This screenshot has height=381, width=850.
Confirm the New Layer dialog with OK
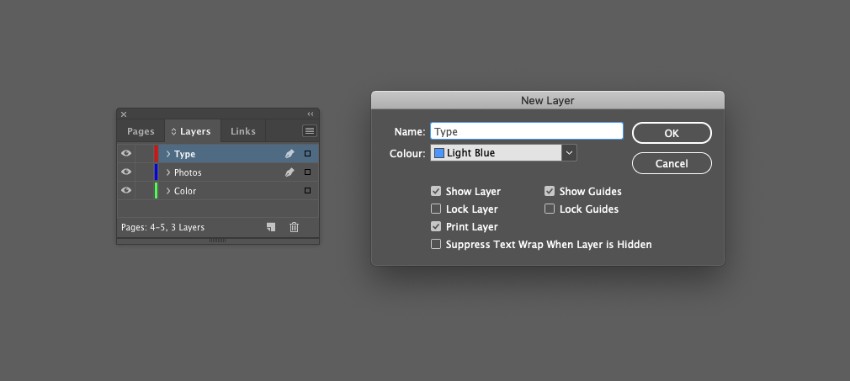pos(672,133)
